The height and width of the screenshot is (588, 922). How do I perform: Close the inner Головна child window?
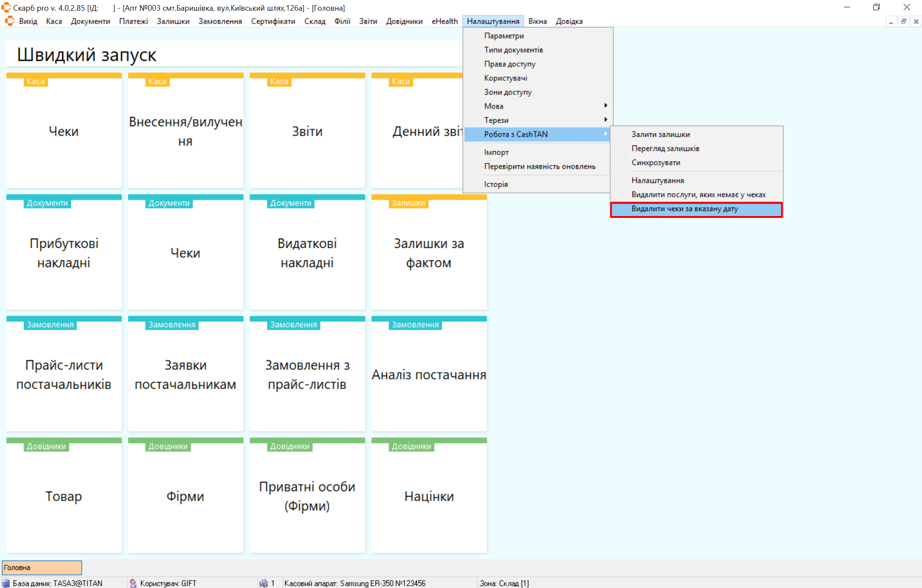pos(916,21)
